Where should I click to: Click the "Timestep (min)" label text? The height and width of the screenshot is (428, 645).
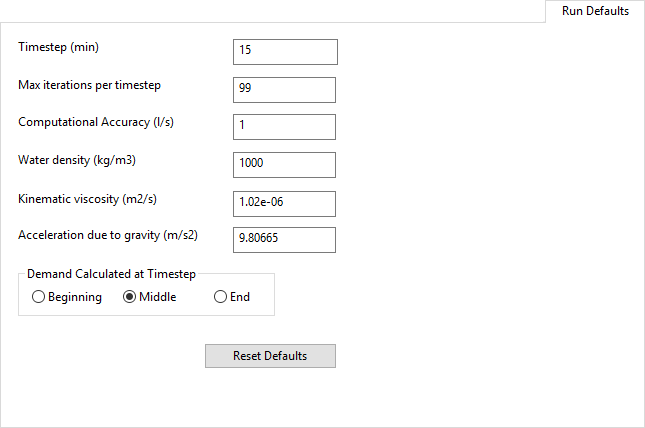click(x=59, y=47)
